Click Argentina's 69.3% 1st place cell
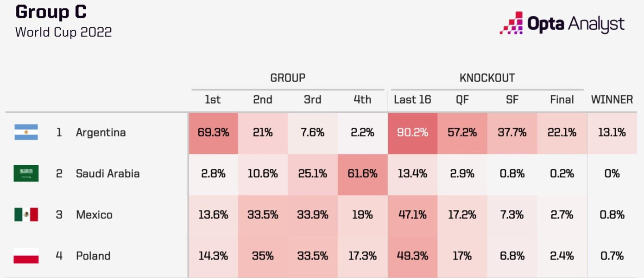The width and height of the screenshot is (644, 278). pyautogui.click(x=213, y=133)
